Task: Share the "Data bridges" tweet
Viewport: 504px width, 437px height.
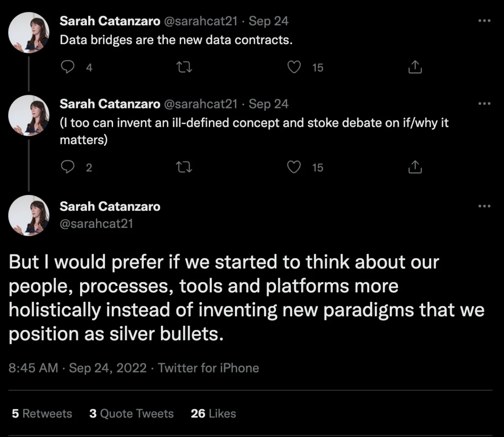Action: 415,67
